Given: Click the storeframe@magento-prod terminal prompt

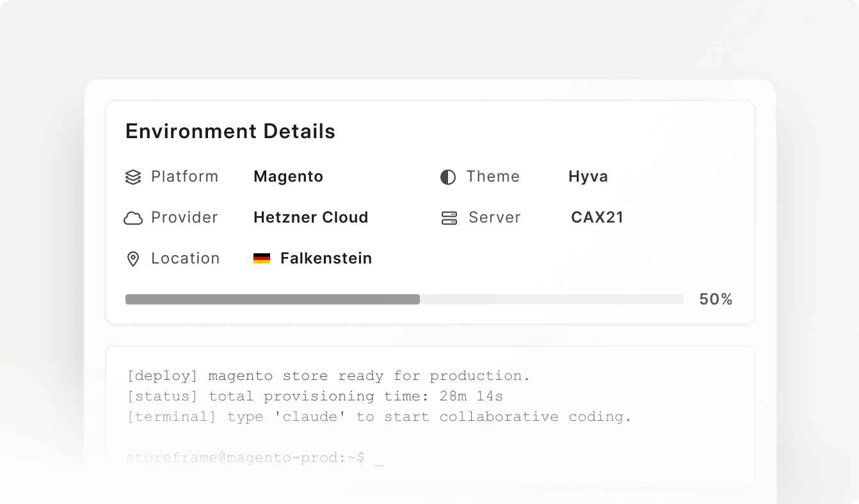Looking at the screenshot, I should 255,457.
